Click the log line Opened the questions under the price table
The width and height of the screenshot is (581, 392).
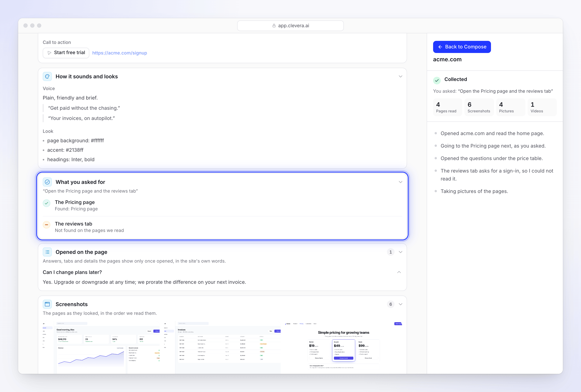click(x=492, y=159)
